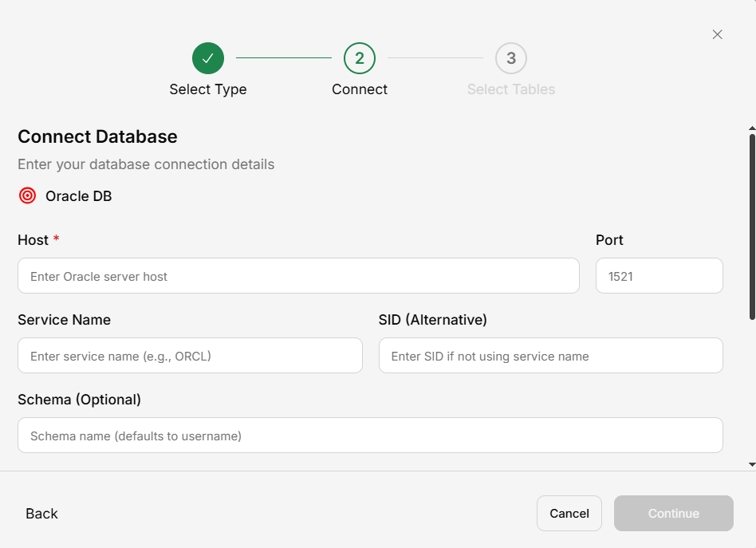Focus the Host input field
The width and height of the screenshot is (756, 548).
pyautogui.click(x=298, y=276)
